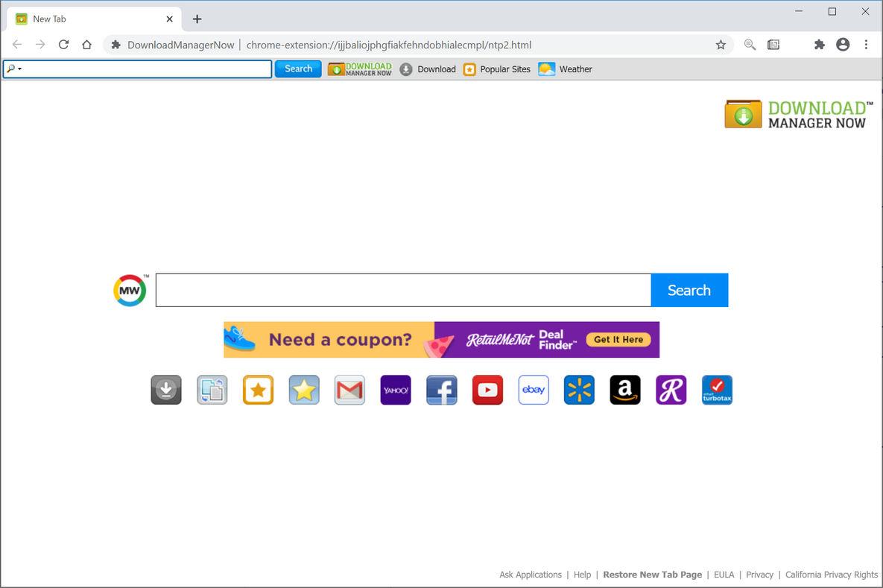Open the RetailMeNot purple R tile
The image size is (883, 588).
pos(671,390)
